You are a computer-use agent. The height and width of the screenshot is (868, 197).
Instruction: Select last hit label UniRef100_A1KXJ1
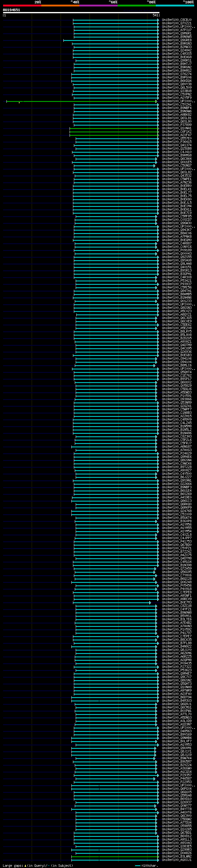[176, 860]
